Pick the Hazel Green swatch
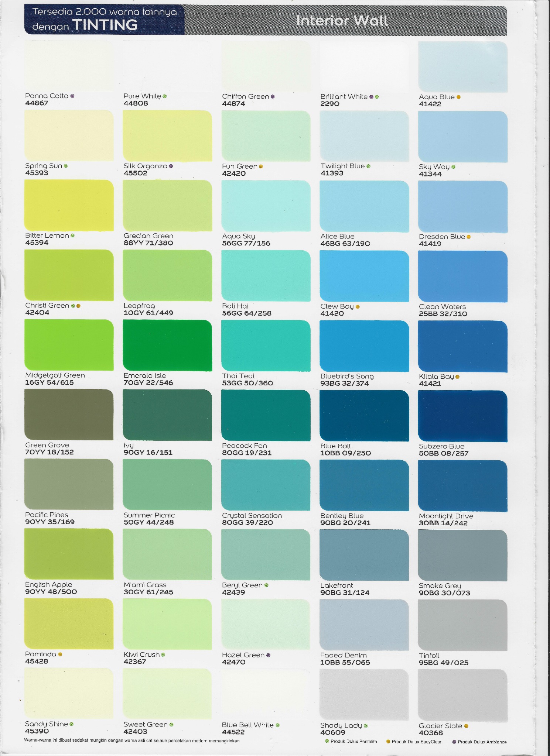Image resolution: width=550 pixels, height=756 pixels. tap(266, 624)
